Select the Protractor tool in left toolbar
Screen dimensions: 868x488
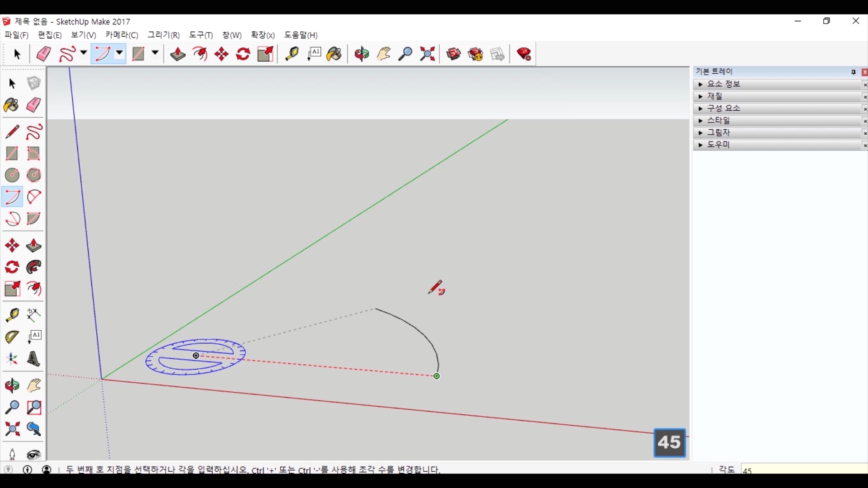[12, 337]
